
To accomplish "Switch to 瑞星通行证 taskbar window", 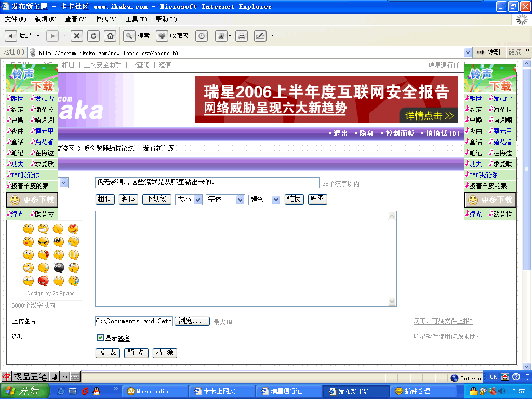I will 288,391.
